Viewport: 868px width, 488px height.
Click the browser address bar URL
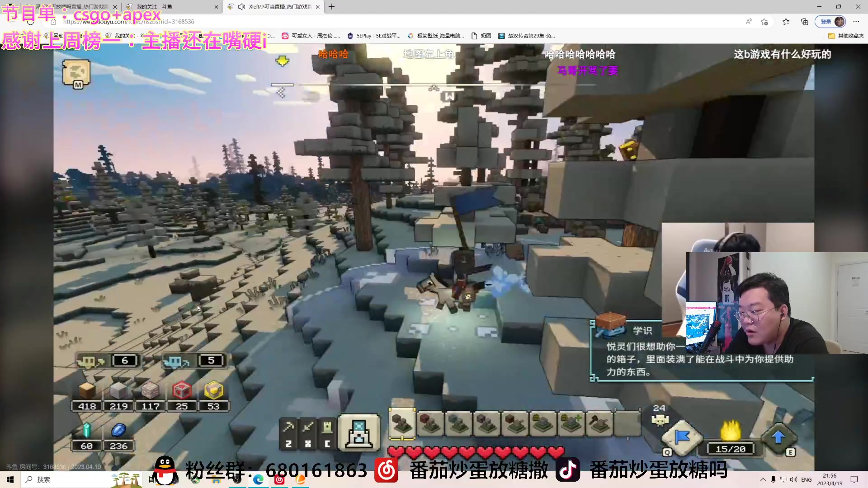(x=129, y=22)
